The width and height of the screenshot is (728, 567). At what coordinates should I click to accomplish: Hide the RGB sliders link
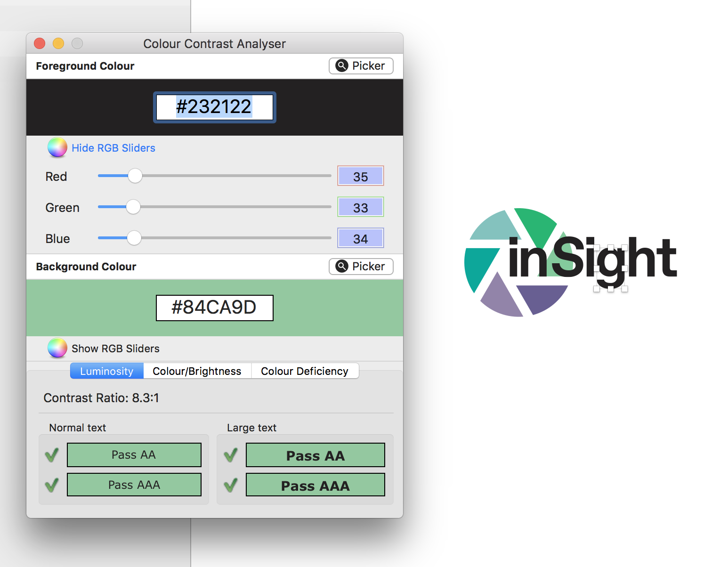click(113, 148)
